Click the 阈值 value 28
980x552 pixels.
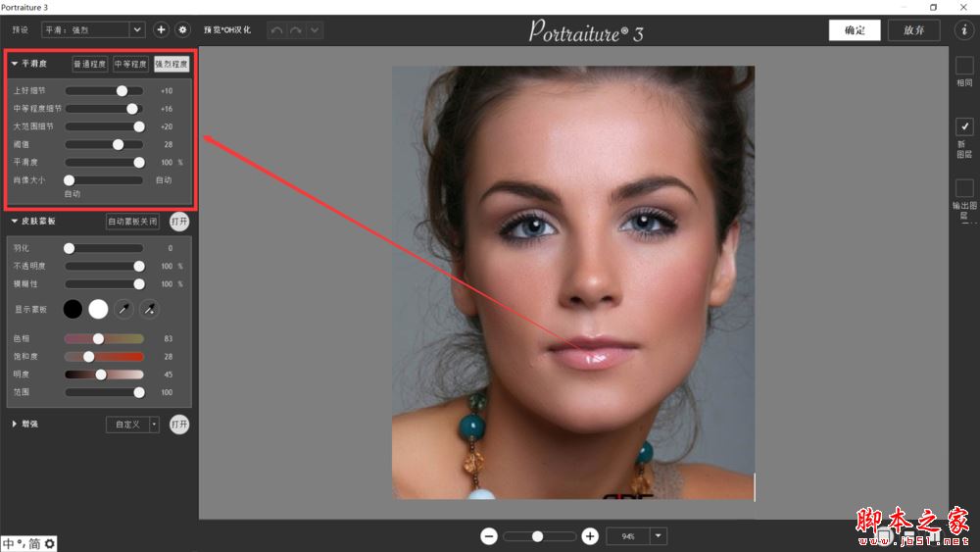(169, 144)
